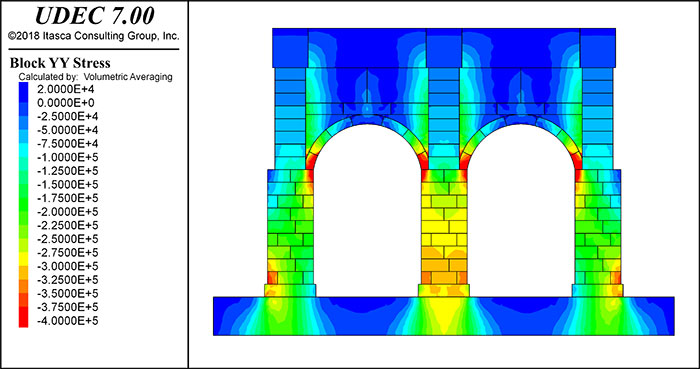Viewport: 700px width, 369px height.
Task: Pick the cyan -7.5000E+4 legend swatch
Action: (23, 144)
